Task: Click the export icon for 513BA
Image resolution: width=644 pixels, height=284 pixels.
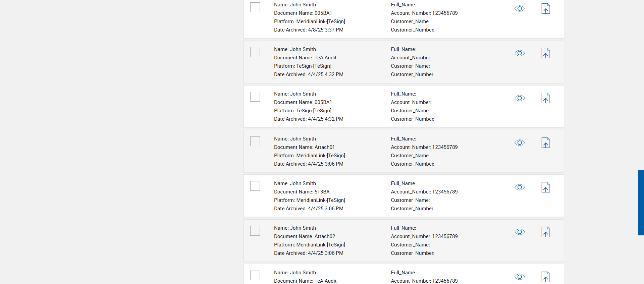Action: coord(546,187)
